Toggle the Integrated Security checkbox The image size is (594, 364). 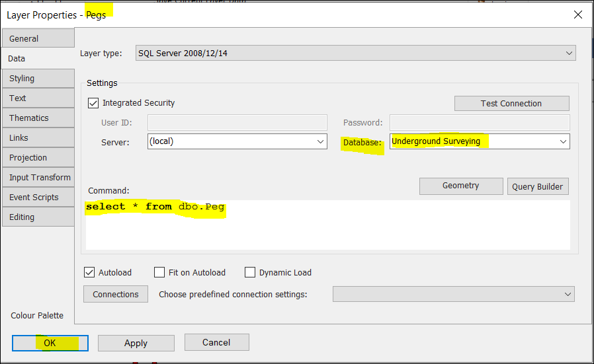(93, 103)
